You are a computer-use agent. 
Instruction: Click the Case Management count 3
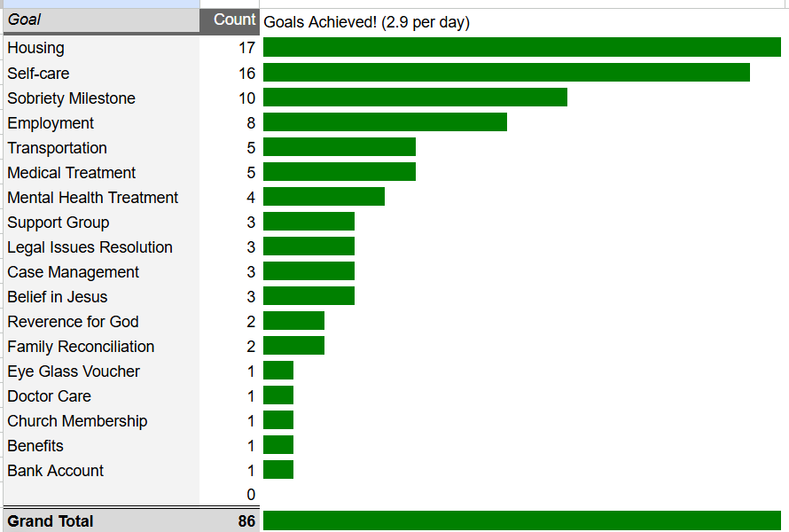[x=251, y=272]
